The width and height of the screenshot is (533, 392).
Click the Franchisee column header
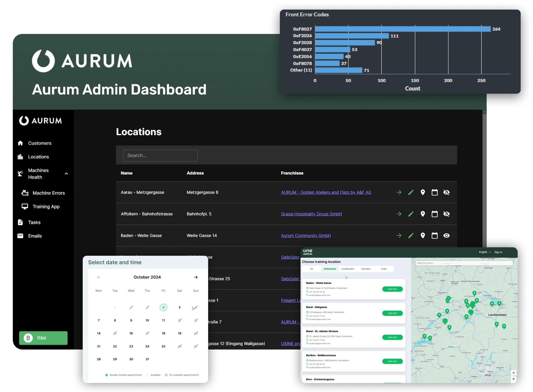tap(292, 173)
